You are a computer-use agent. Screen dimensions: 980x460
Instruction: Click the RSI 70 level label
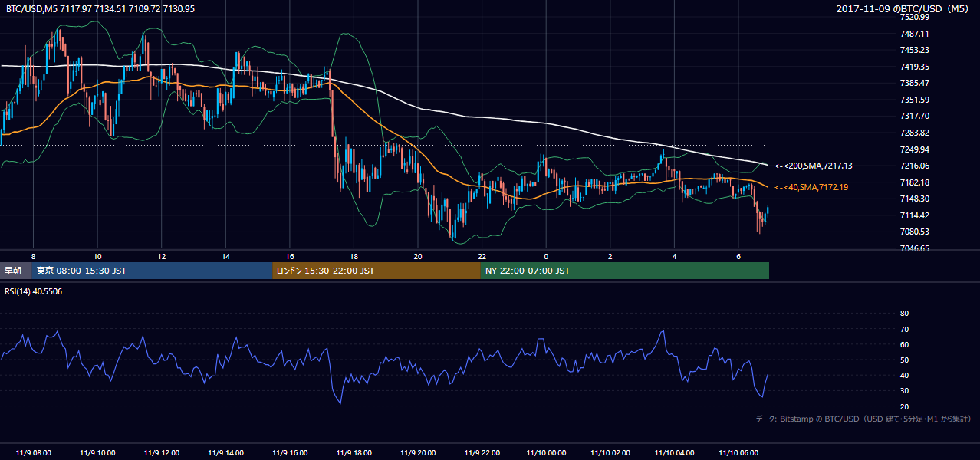904,329
